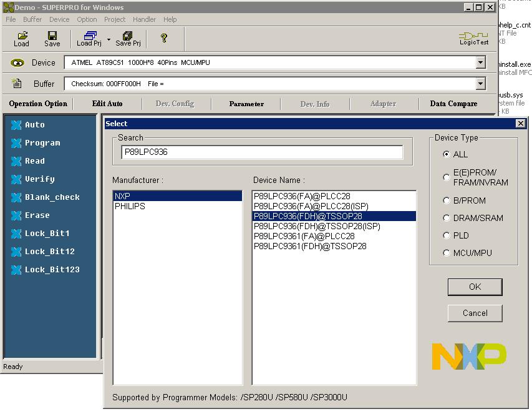Select PHILIPS in the Manufacturer list
Image resolution: width=532 pixels, height=414 pixels.
pyautogui.click(x=178, y=206)
